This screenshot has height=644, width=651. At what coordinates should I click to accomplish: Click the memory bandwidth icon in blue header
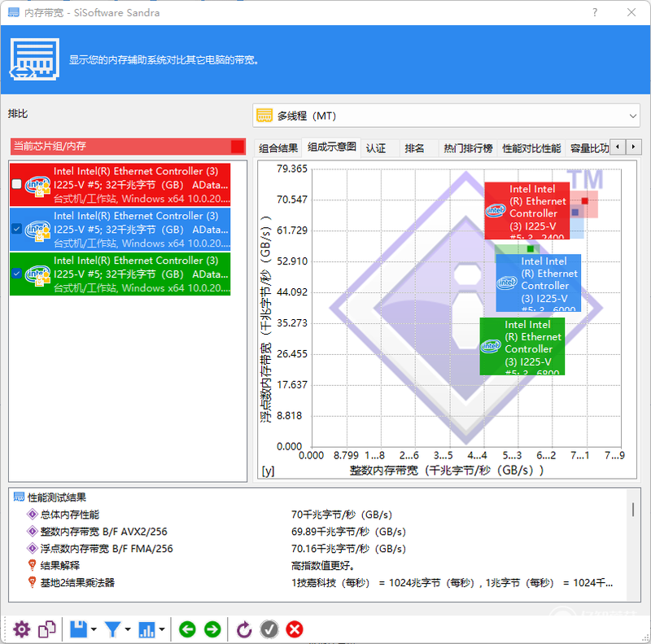34,59
